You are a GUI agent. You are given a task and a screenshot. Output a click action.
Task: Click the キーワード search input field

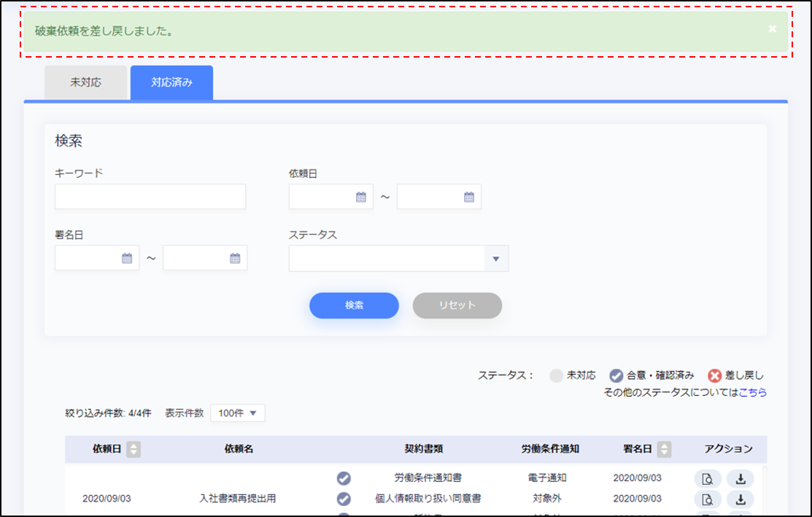[x=150, y=197]
